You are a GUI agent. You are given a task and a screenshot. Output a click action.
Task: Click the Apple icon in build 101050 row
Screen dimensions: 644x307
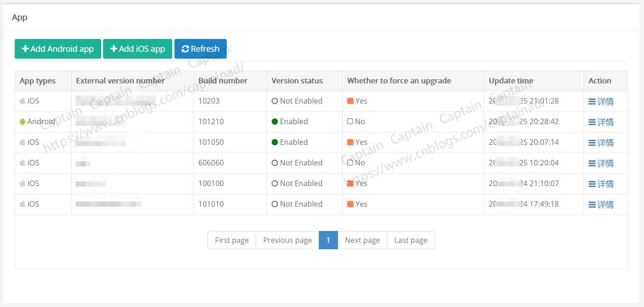click(22, 142)
